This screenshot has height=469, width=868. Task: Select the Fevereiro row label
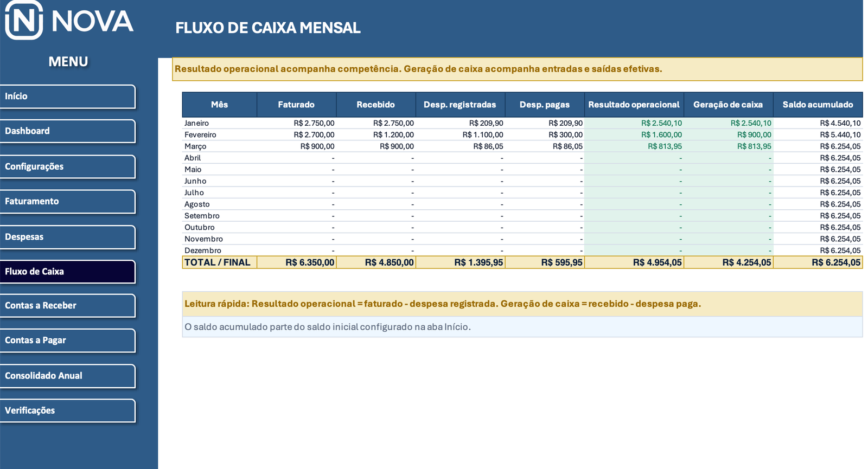click(x=200, y=135)
